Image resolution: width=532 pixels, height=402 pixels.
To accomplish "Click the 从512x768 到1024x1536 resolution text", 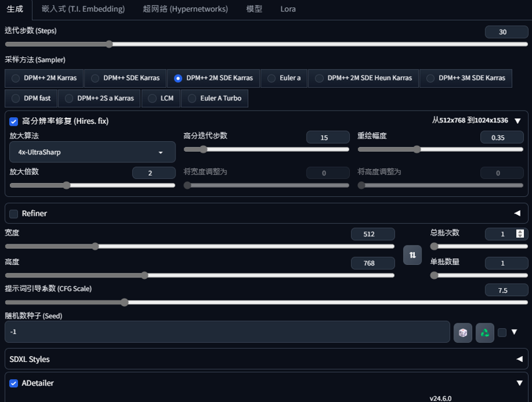I will [470, 120].
